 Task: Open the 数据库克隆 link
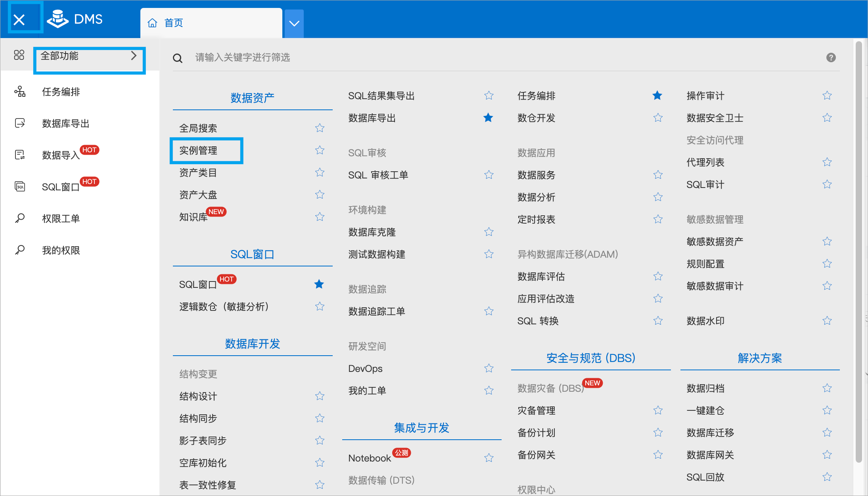[x=372, y=232]
